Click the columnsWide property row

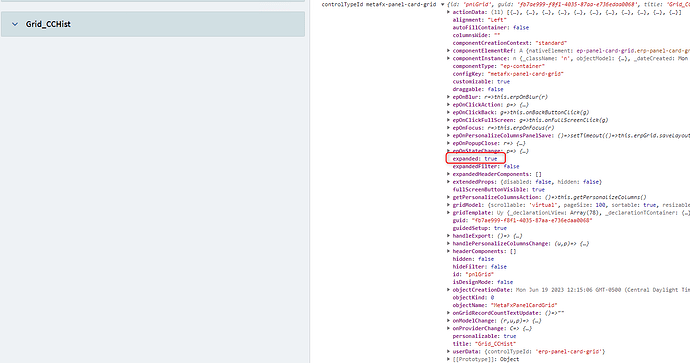click(477, 35)
